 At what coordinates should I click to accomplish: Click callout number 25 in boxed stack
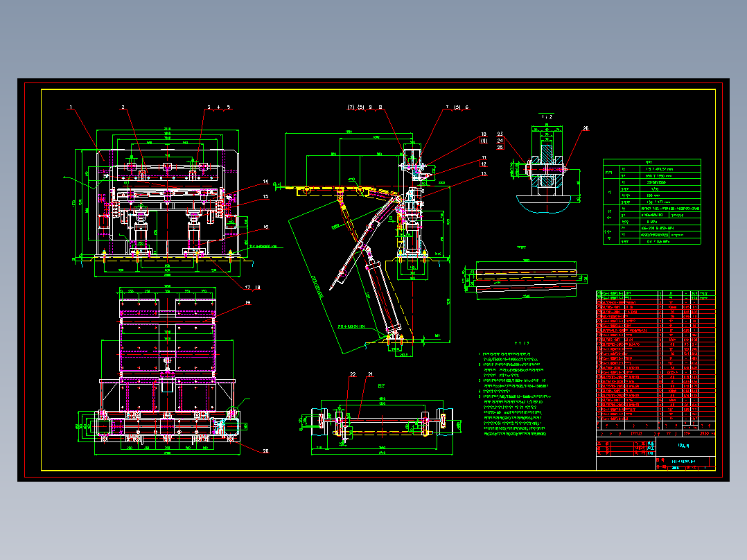point(500,147)
